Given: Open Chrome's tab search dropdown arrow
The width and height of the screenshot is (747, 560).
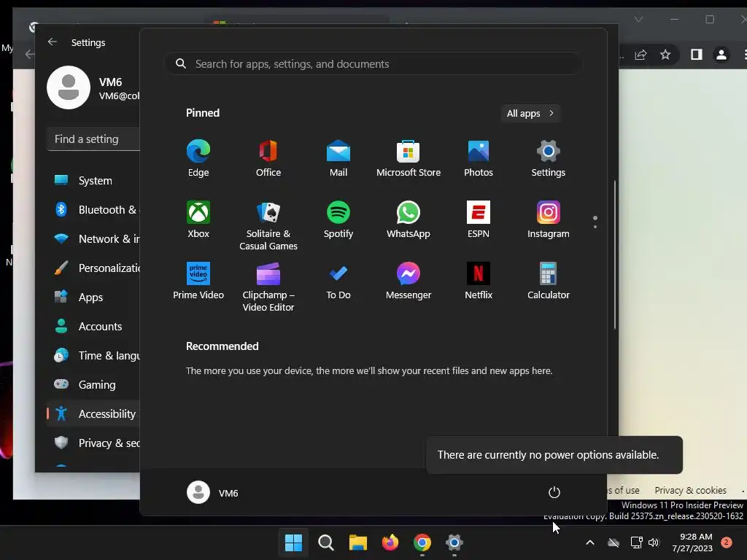Looking at the screenshot, I should tap(638, 20).
